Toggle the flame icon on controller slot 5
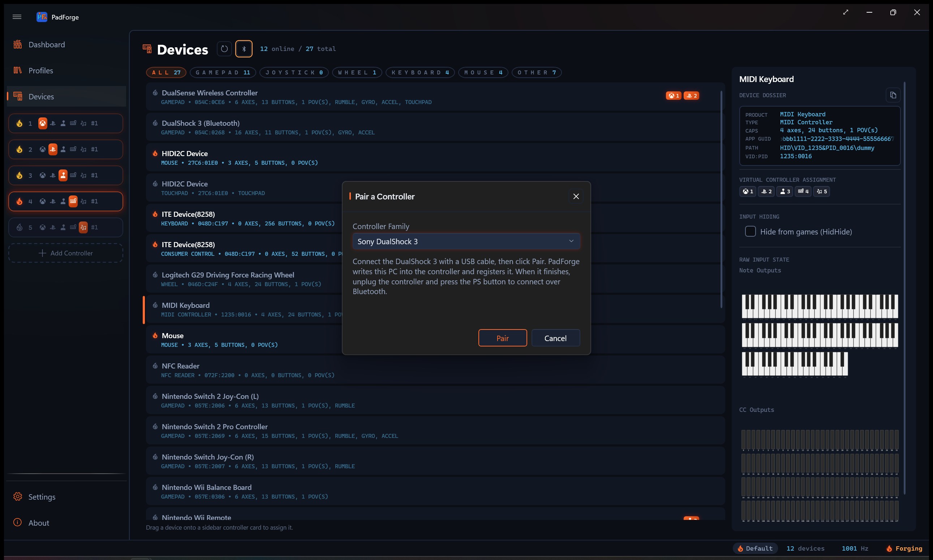This screenshot has height=560, width=933. 19,228
